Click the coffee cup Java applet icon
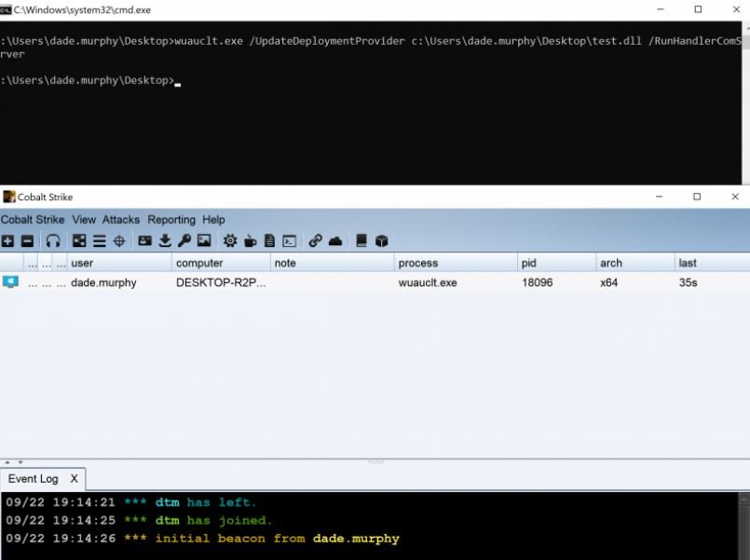The image size is (750, 560). pos(251,241)
